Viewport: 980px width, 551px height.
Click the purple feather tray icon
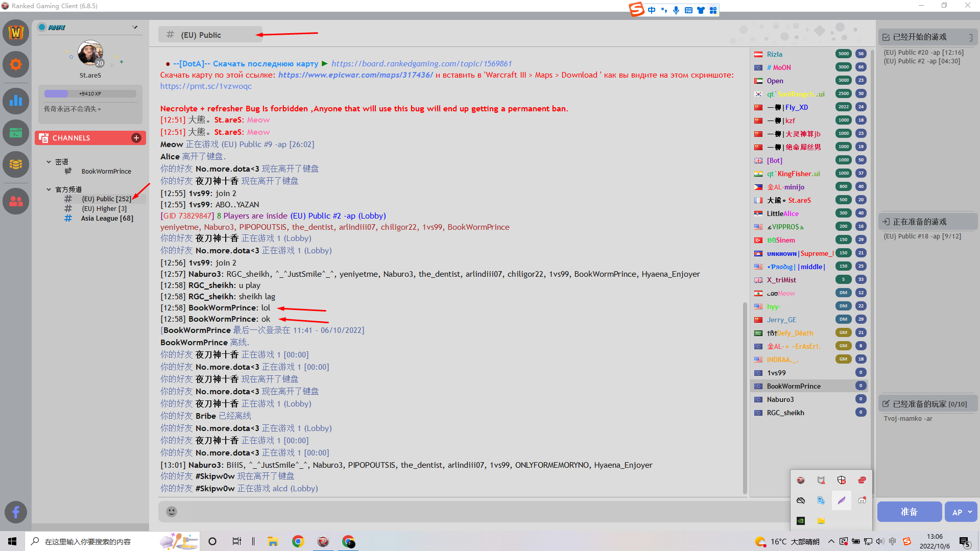tap(842, 500)
